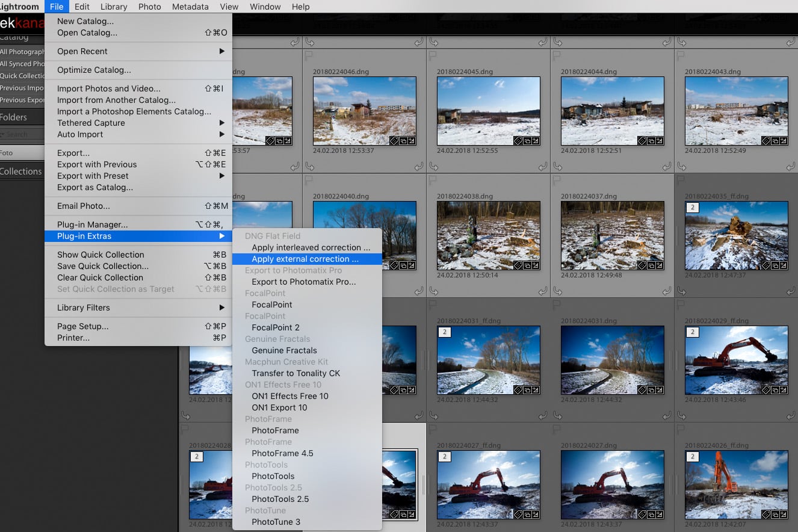The height and width of the screenshot is (532, 798).
Task: Toggle flag on 20180224046.dng cell
Action: pyautogui.click(x=310, y=55)
